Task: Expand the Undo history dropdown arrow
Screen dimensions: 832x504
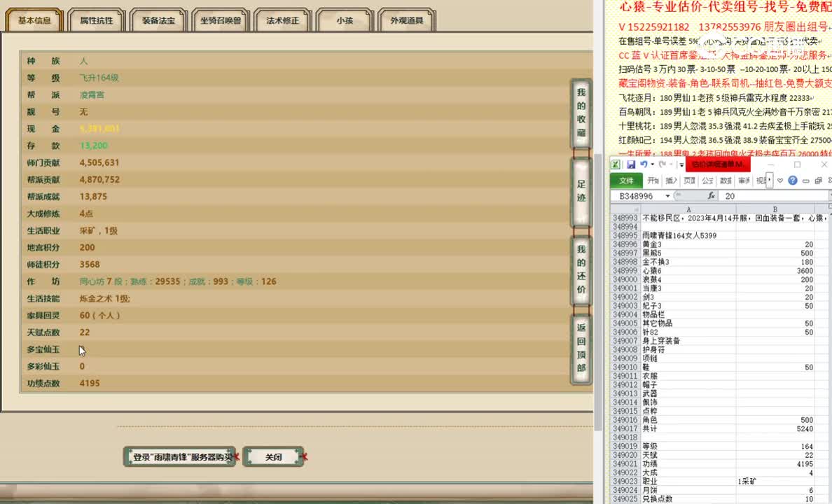Action: pyautogui.click(x=652, y=164)
